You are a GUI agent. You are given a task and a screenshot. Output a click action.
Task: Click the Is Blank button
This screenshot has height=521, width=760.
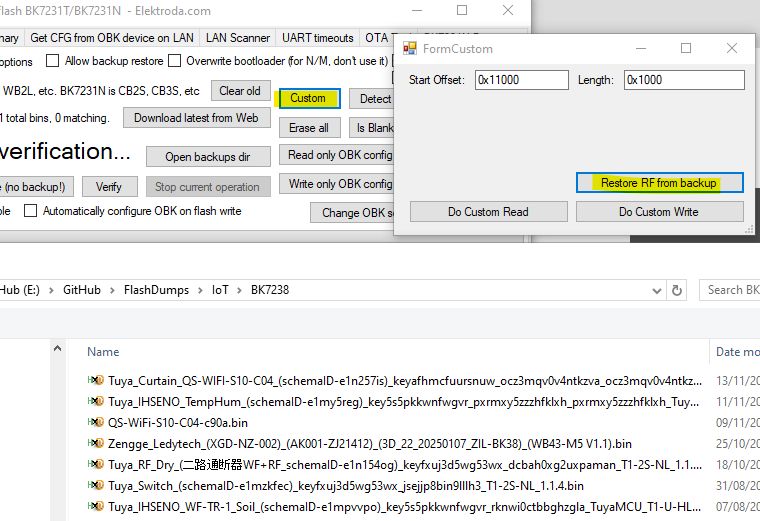[371, 128]
